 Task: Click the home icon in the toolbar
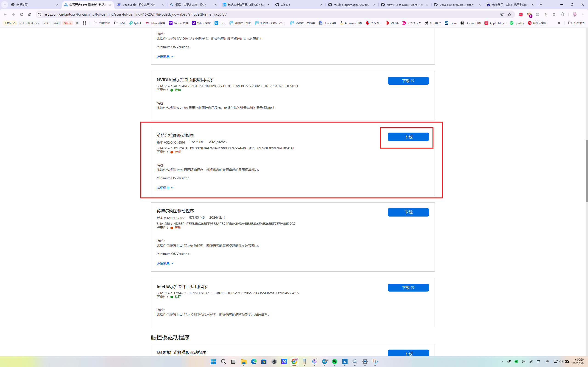point(30,14)
